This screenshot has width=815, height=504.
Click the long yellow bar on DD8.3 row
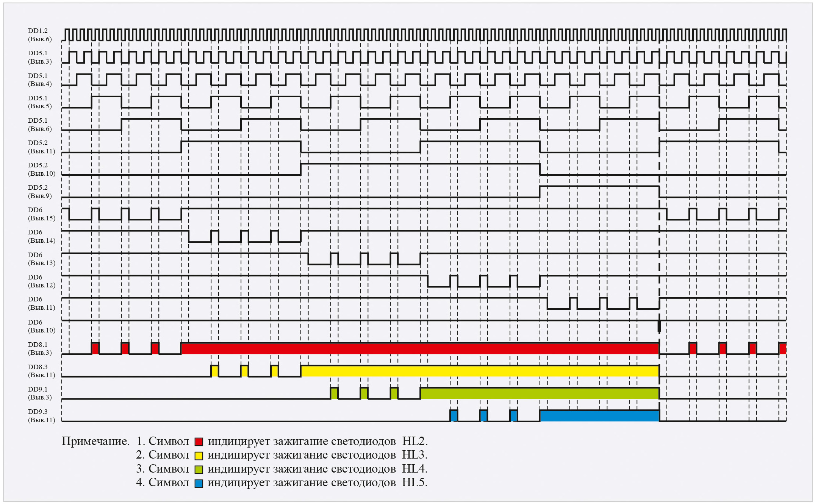click(x=480, y=371)
